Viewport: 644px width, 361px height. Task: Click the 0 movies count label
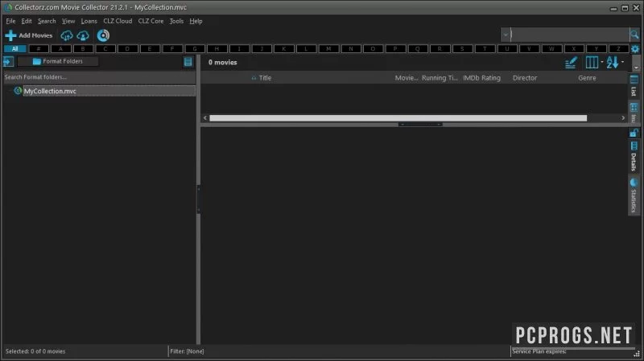pos(223,63)
